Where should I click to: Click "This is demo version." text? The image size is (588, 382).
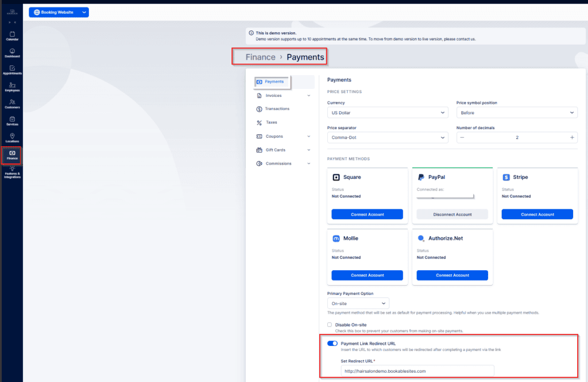pos(276,33)
